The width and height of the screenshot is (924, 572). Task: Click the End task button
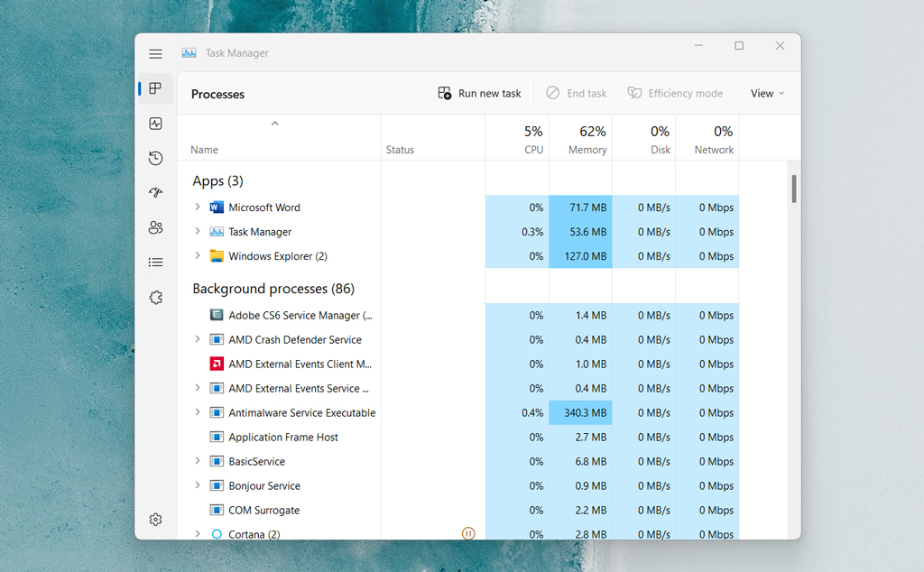(576, 93)
